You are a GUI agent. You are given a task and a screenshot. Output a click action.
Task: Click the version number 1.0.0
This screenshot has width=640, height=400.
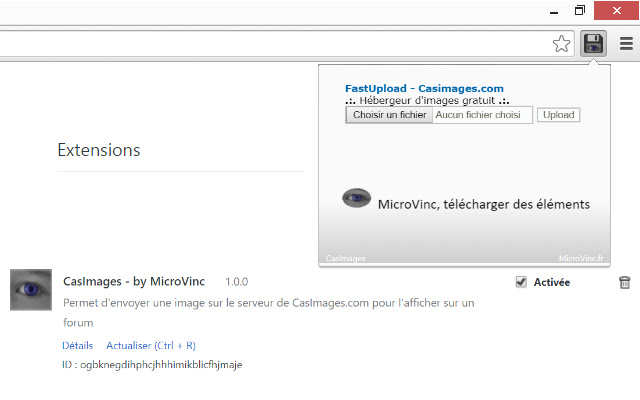pyautogui.click(x=236, y=282)
